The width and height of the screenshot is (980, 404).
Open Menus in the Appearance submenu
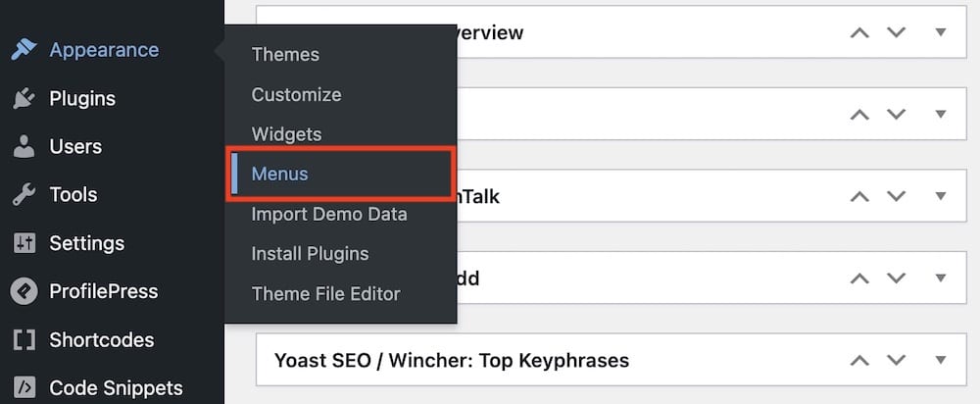pyautogui.click(x=279, y=175)
